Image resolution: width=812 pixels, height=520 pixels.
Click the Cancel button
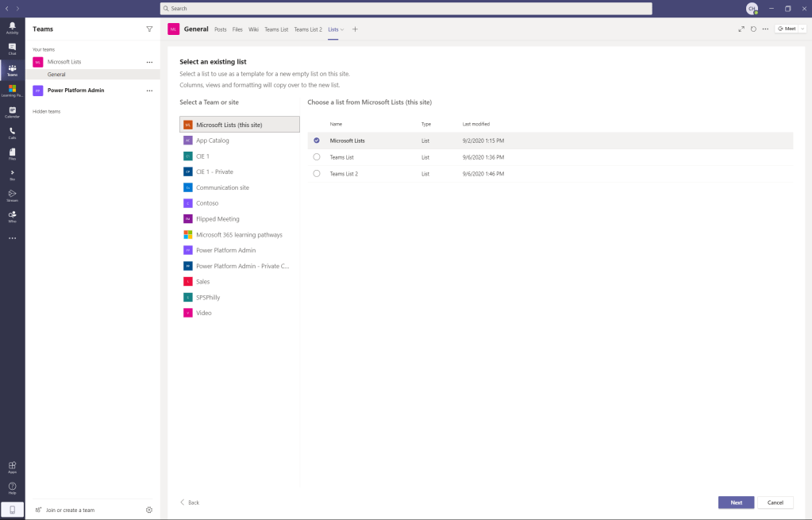pos(775,503)
